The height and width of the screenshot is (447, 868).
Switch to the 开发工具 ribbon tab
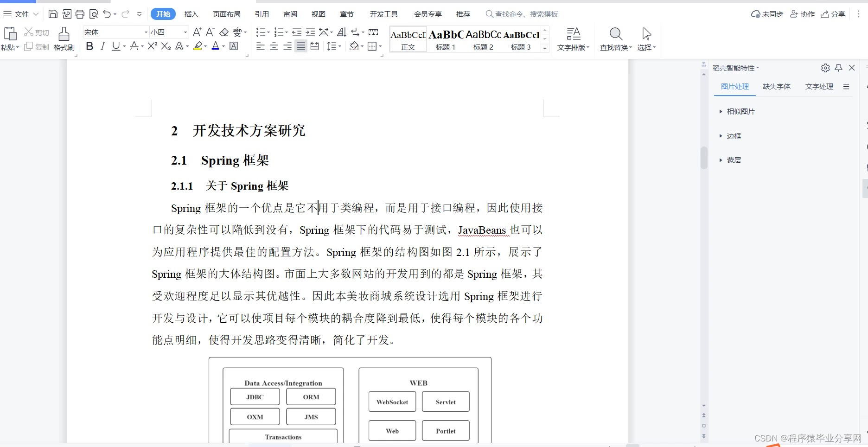coord(383,14)
